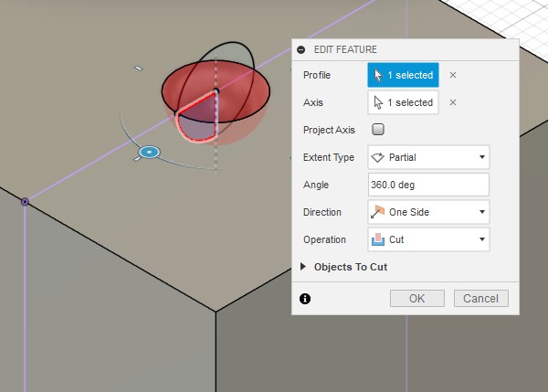Collapse the Edit Feature dialog
548x392 pixels.
[301, 49]
